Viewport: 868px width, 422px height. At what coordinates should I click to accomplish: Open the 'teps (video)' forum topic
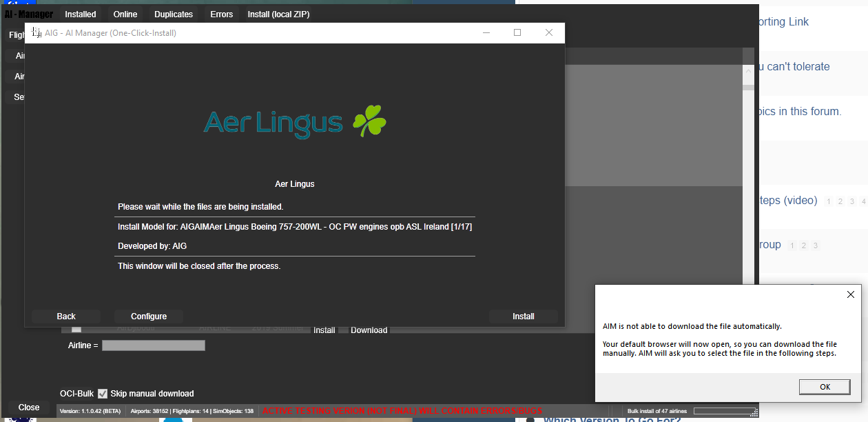click(x=787, y=201)
